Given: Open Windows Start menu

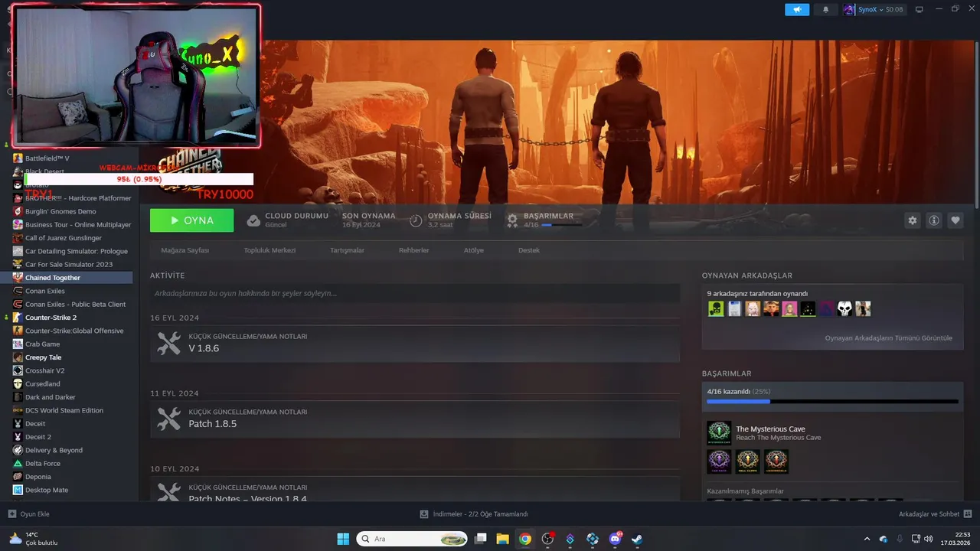Looking at the screenshot, I should point(343,539).
